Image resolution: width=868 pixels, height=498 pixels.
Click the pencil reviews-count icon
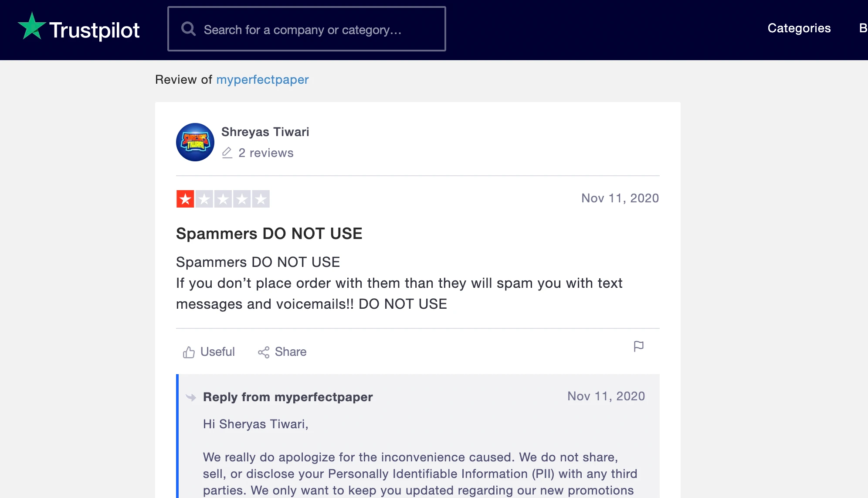[x=227, y=153]
